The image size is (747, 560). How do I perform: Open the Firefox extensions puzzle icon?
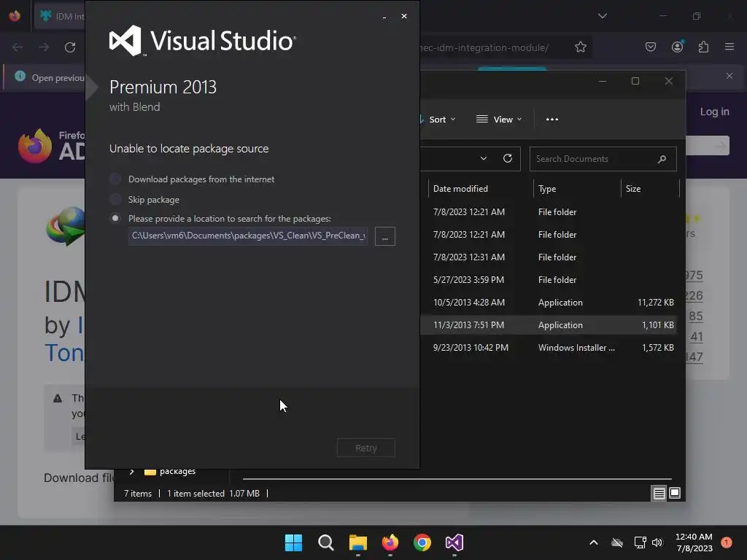coord(703,47)
